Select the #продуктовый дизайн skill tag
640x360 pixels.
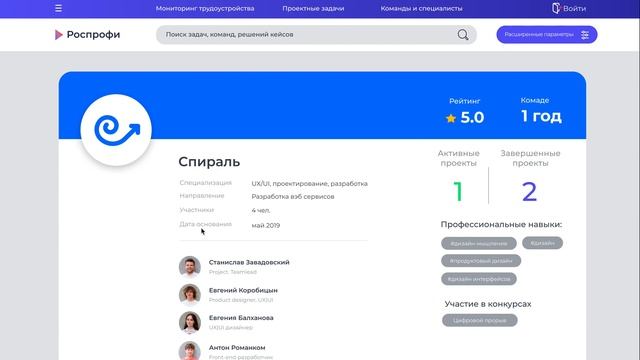click(481, 260)
